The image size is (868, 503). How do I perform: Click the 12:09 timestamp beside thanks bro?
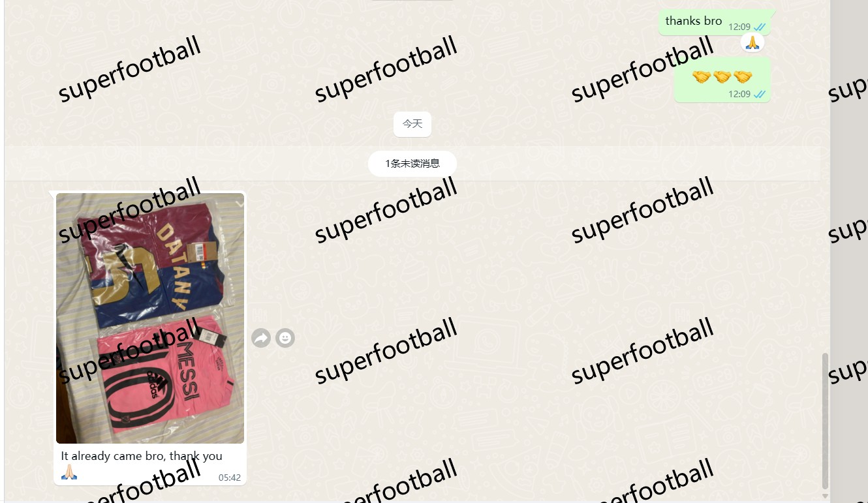pos(739,27)
